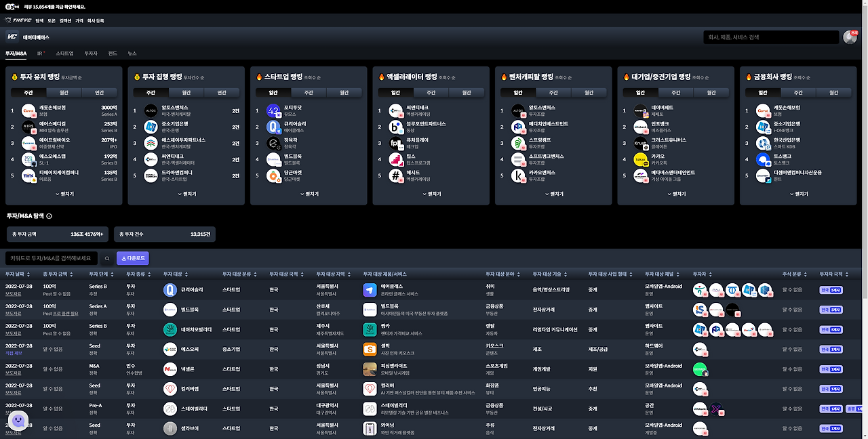The width and height of the screenshot is (868, 439).
Task: Click the 피싱앤라이프 product thumbnail
Action: coord(370,369)
